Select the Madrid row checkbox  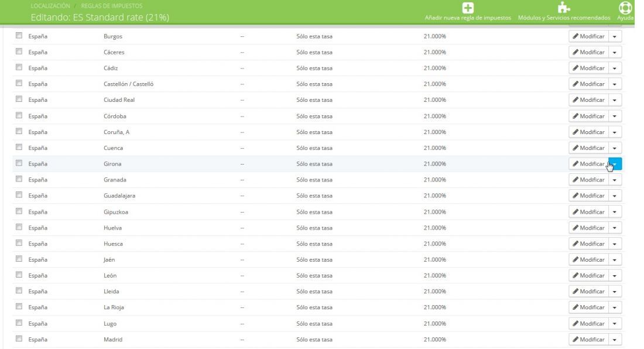(x=19, y=338)
